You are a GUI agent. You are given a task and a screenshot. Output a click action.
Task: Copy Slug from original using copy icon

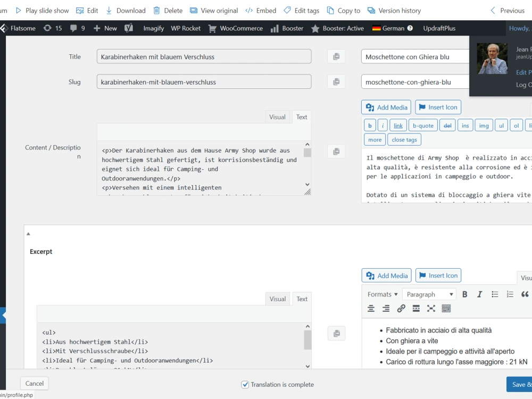click(336, 82)
